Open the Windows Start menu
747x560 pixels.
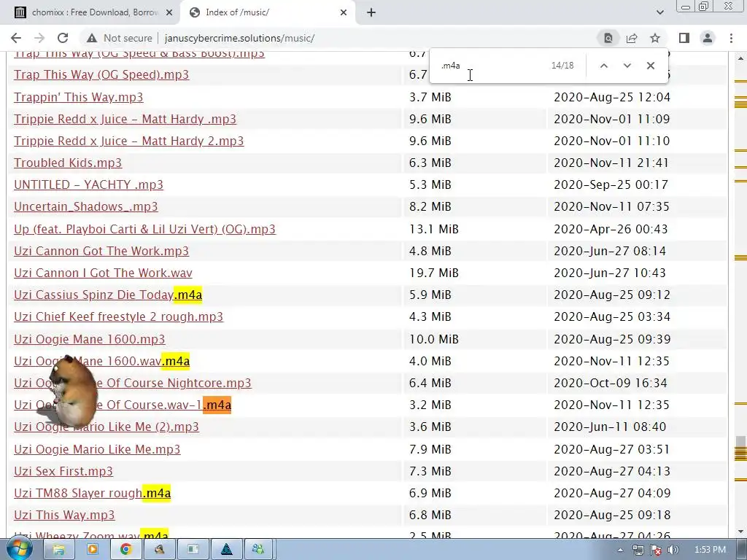(x=20, y=550)
